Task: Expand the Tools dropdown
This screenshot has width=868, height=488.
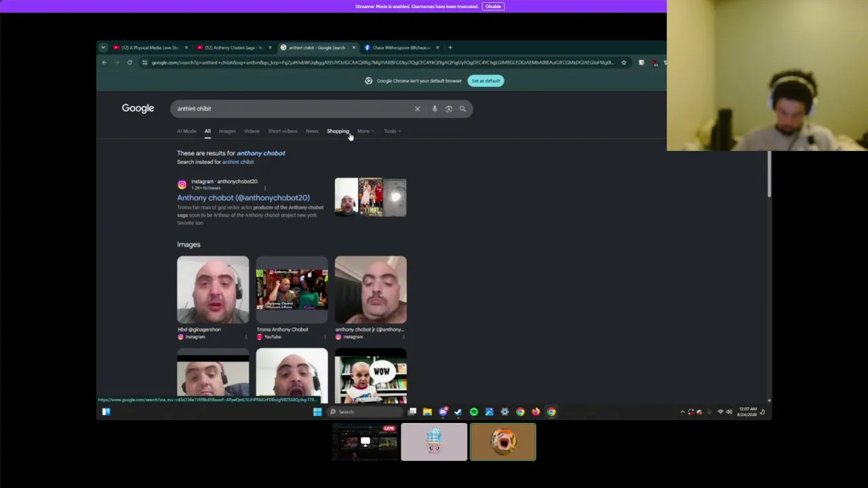Action: (392, 131)
